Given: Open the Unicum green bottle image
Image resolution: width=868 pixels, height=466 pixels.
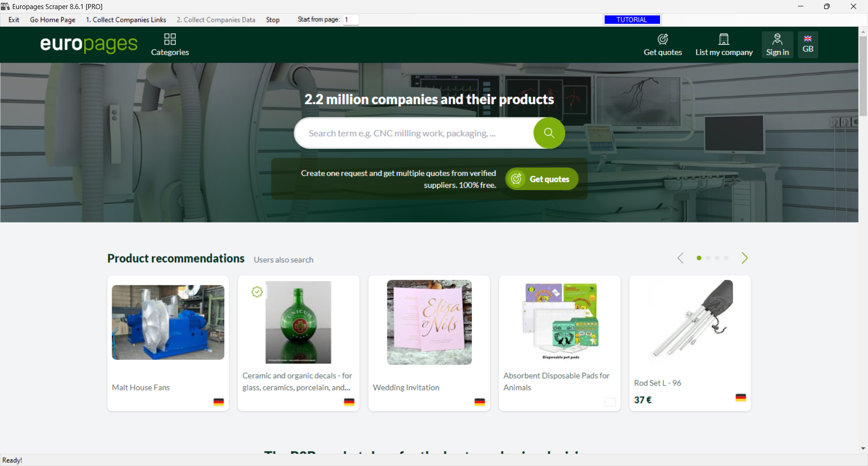Looking at the screenshot, I should point(298,322).
